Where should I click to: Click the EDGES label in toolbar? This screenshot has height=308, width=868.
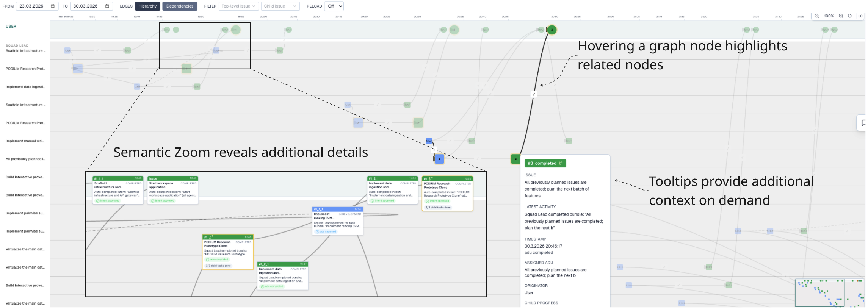tap(126, 6)
